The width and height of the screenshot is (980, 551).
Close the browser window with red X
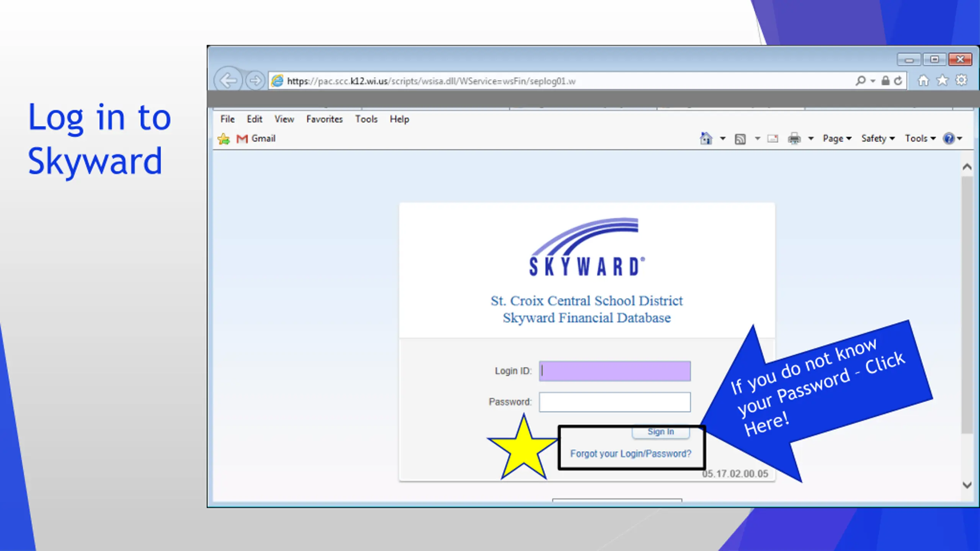[x=960, y=60]
